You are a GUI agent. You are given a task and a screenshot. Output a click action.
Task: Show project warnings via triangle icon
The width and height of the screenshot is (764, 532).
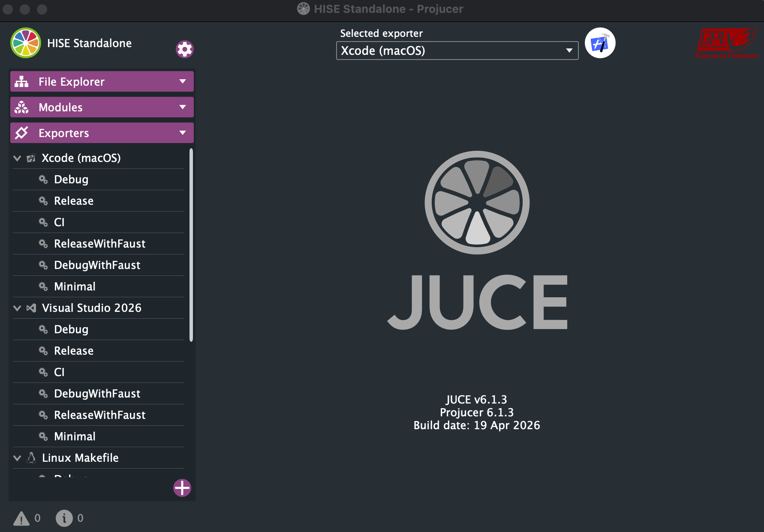click(x=21, y=518)
